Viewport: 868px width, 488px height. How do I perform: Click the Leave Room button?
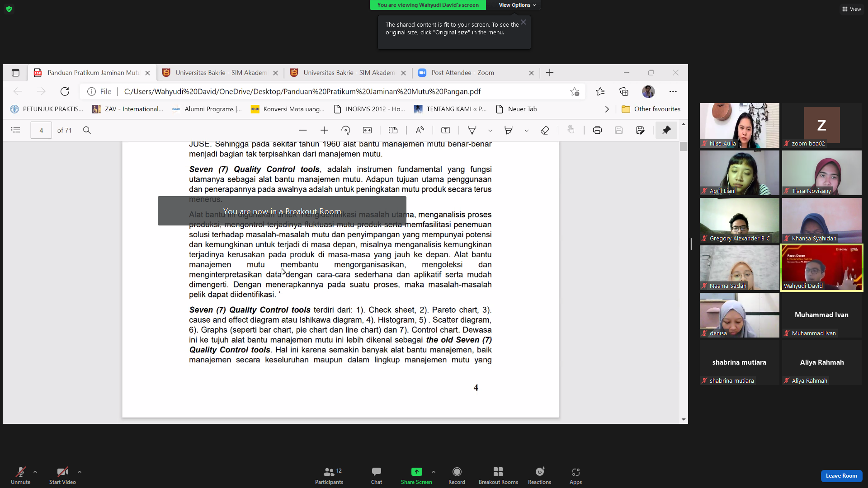(x=841, y=476)
